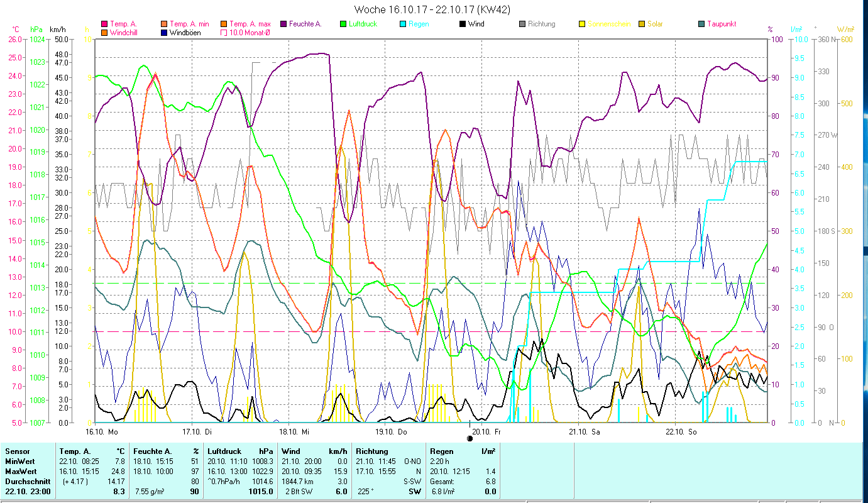Screen dimensions: 868x503
Task: Select the maximum pressure value '1022.9'
Action: pos(263,472)
